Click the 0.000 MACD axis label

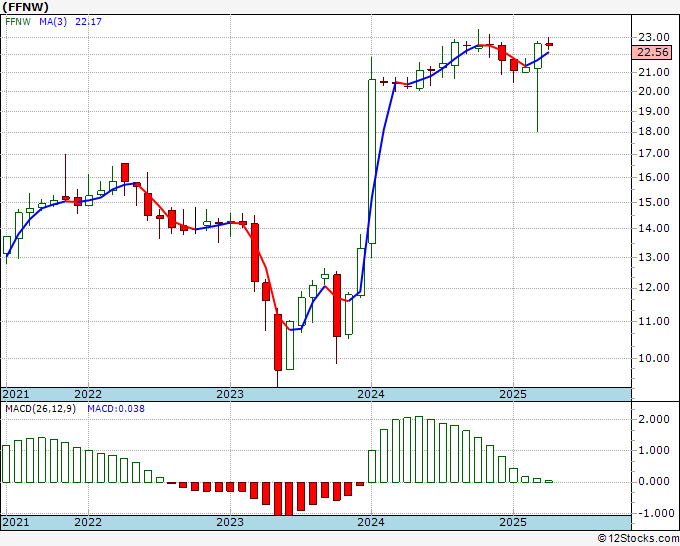[653, 481]
